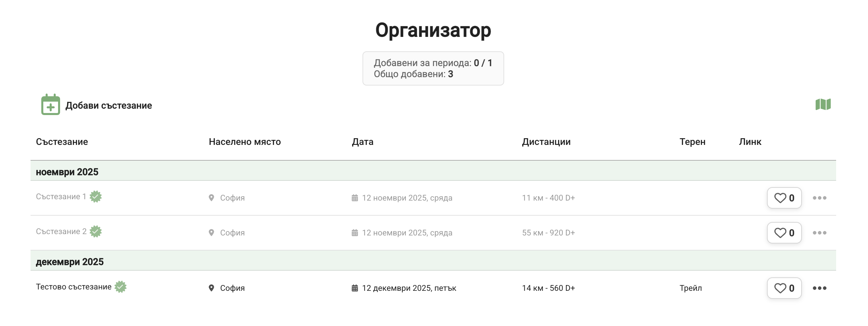Click verified badge next to Тестово състезание
868x326 pixels.
pos(120,287)
